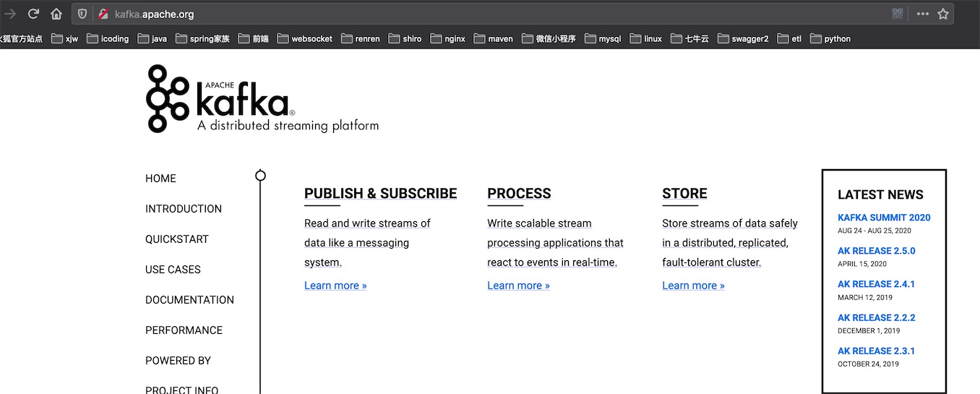The image size is (980, 394).
Task: Click the PUBLISH & SUBSCRIBE heading
Action: (380, 194)
